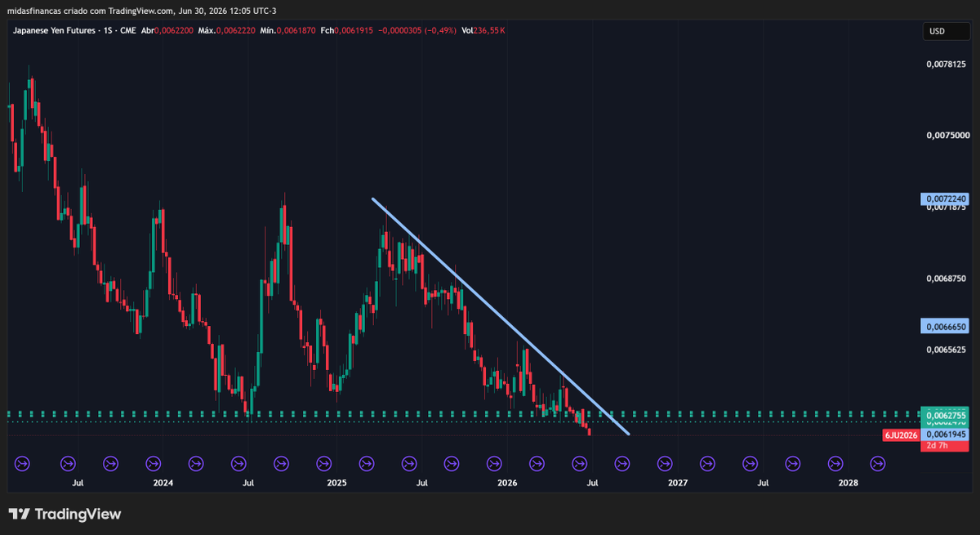The height and width of the screenshot is (535, 980).
Task: Open the rightmost purple contract rollover icon
Action: click(x=877, y=464)
